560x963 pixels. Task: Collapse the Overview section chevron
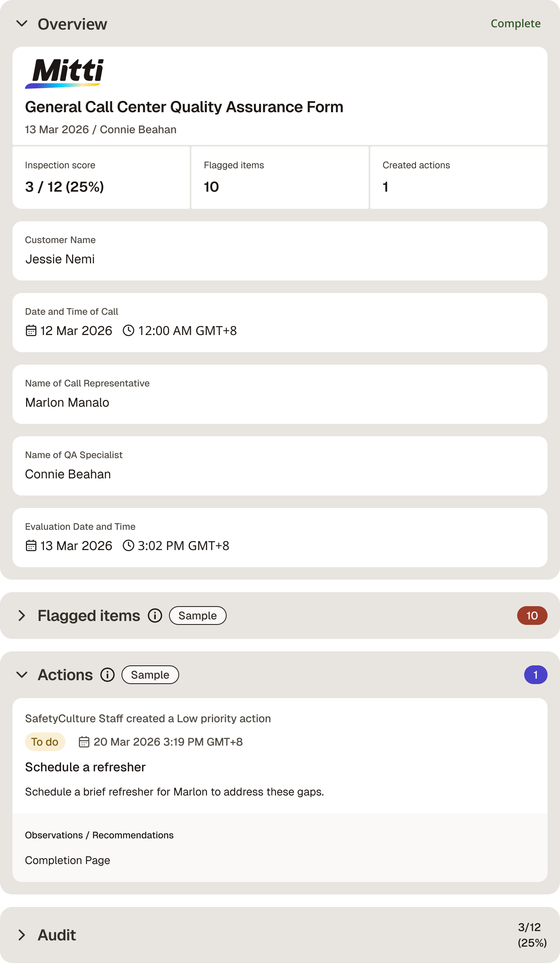point(22,24)
